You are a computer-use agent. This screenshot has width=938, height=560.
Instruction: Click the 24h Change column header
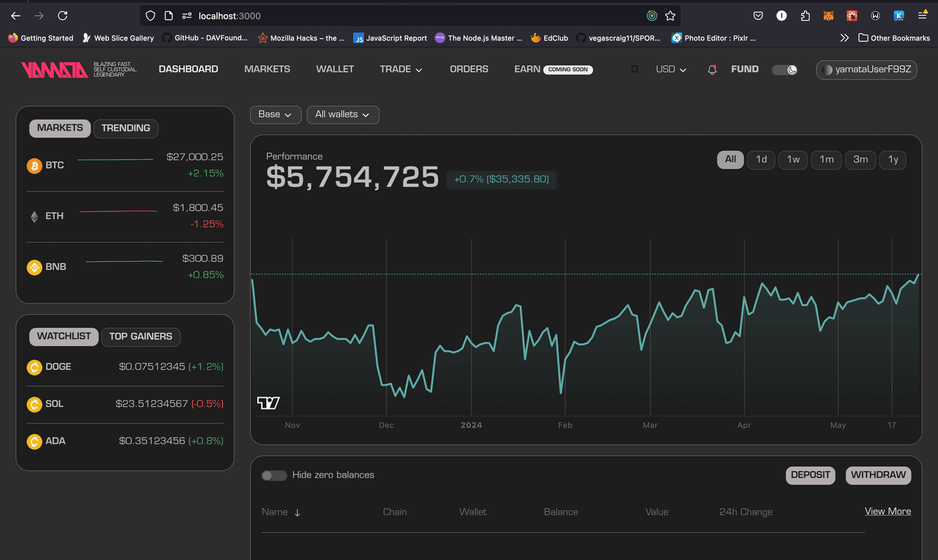[746, 512]
